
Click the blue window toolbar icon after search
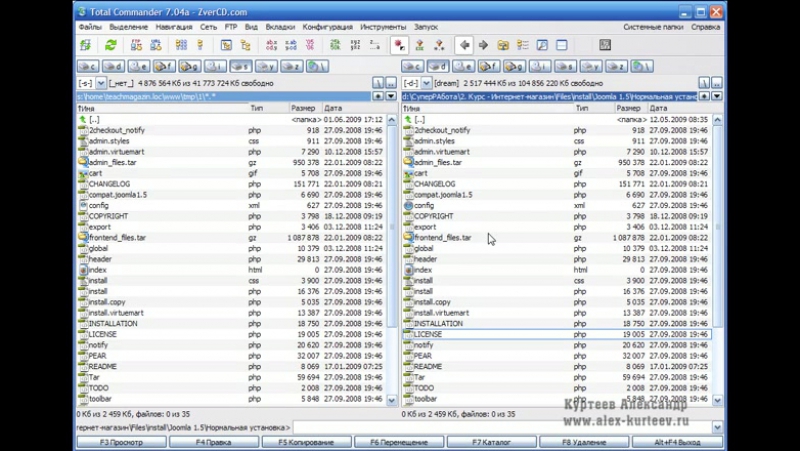[562, 45]
